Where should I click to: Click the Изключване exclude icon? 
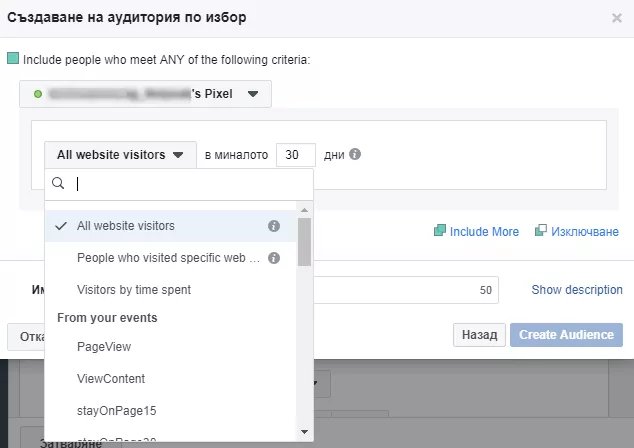point(541,230)
